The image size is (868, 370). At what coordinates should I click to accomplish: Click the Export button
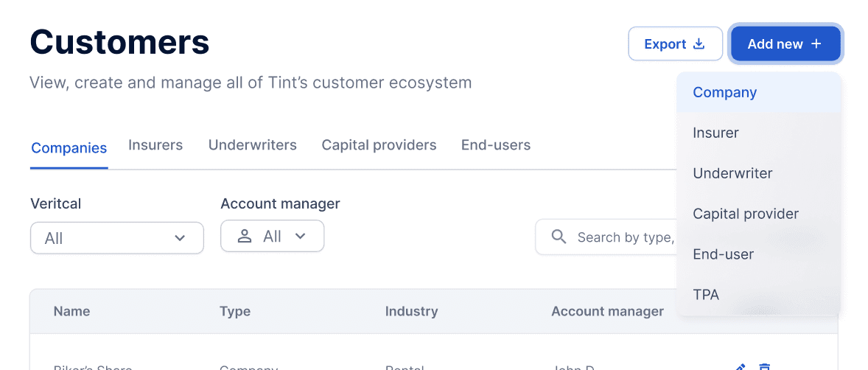pyautogui.click(x=676, y=43)
